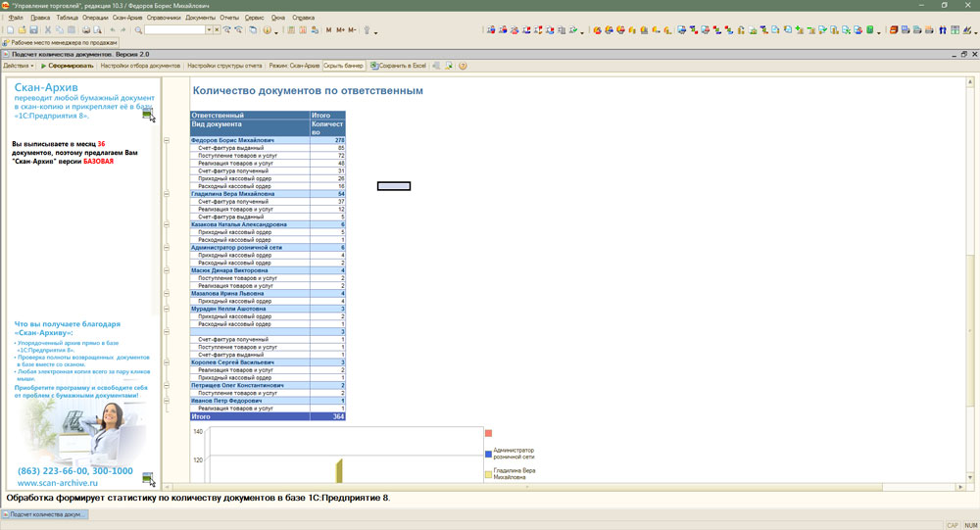Click the M+ memory button icon
The height and width of the screenshot is (530, 980).
(340, 30)
